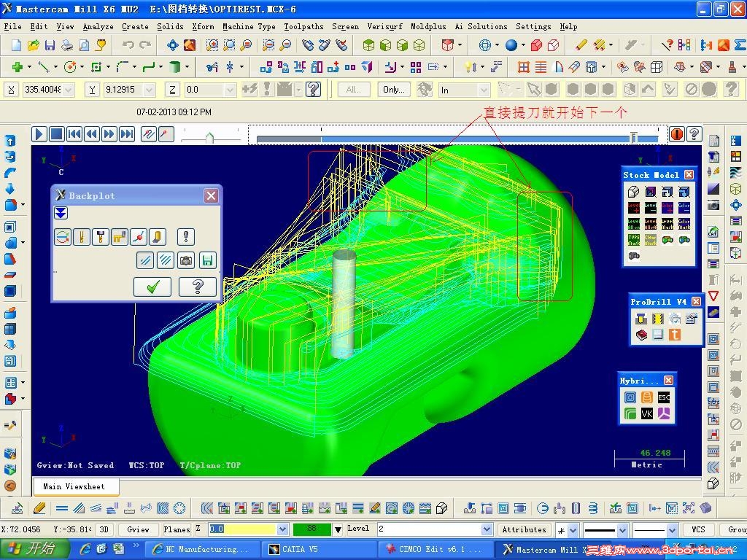
Task: Click the Print icon in toolbar
Action: click(67, 45)
